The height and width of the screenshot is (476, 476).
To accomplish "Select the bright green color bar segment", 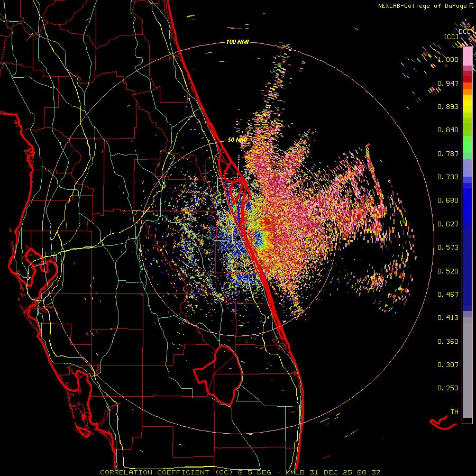I will pyautogui.click(x=467, y=144).
